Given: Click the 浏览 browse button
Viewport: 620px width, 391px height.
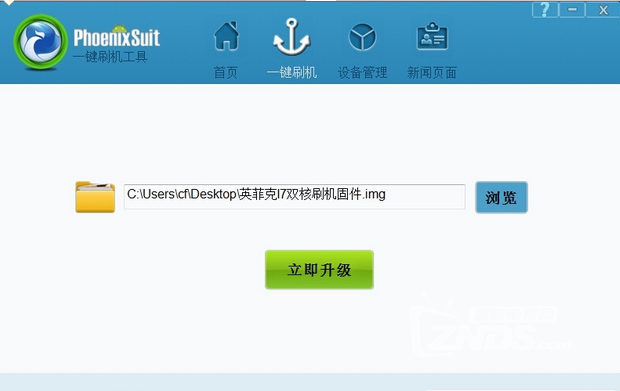Looking at the screenshot, I should pyautogui.click(x=501, y=197).
